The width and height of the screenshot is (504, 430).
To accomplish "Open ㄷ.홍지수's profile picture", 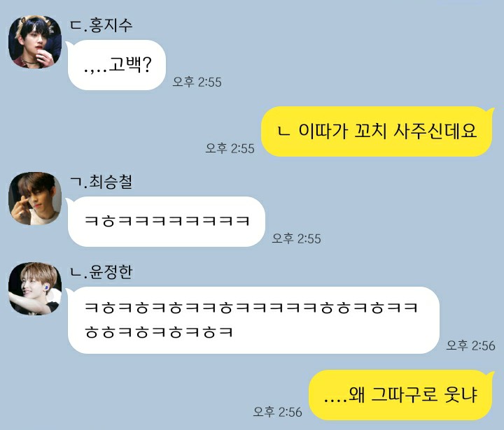I will pyautogui.click(x=35, y=42).
